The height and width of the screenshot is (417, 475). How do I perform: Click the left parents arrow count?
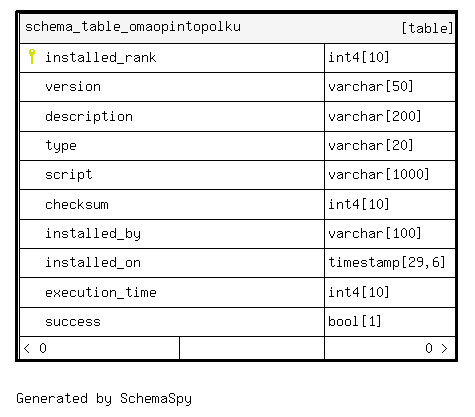click(35, 348)
